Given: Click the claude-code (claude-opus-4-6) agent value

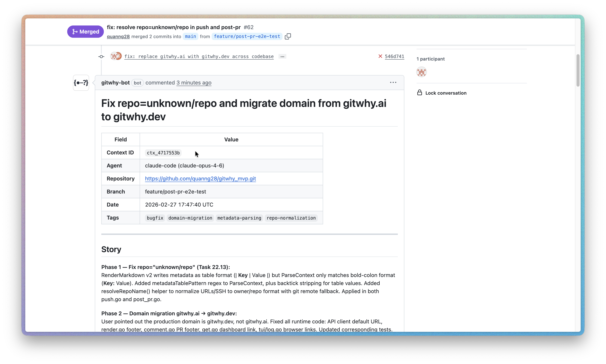Looking at the screenshot, I should coord(184,166).
